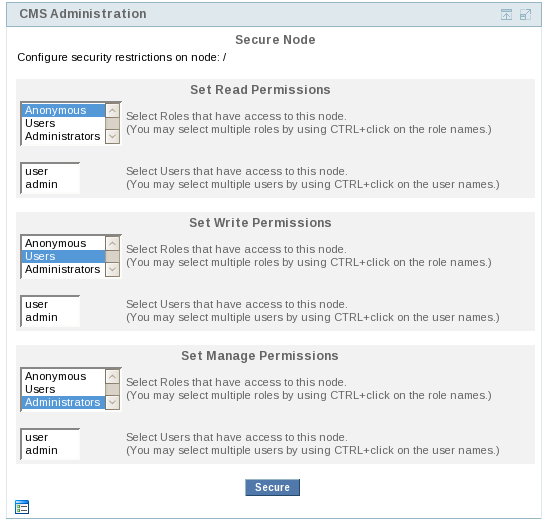
Task: Select Anonymous role in Write Permissions
Action: (63, 243)
